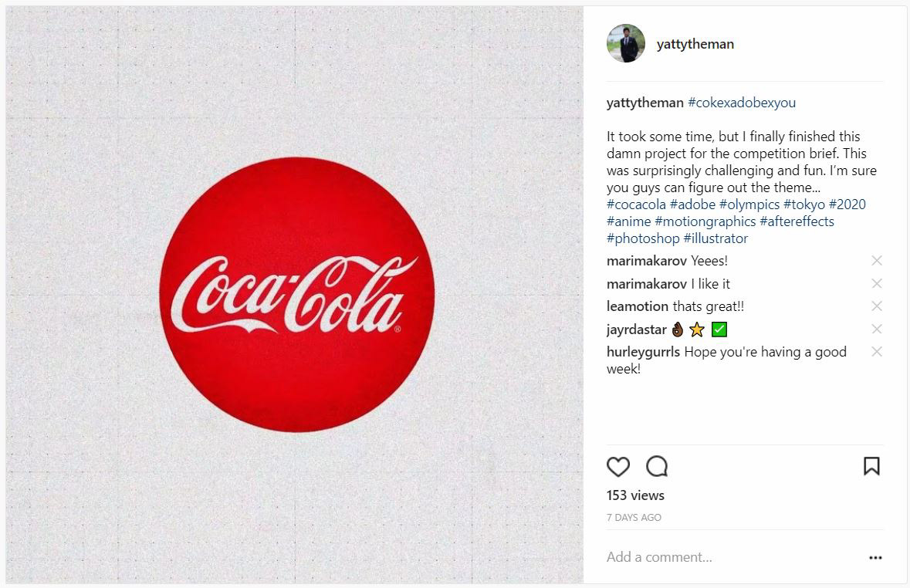The image size is (910, 588).
Task: Visit commenter leamotion's profile
Action: [638, 306]
